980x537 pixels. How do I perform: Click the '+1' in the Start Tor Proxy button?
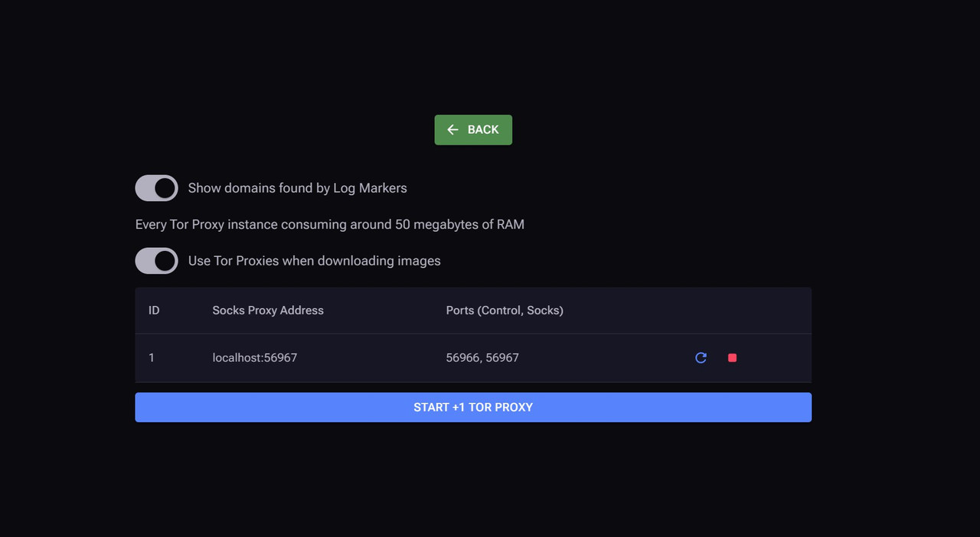(x=458, y=408)
